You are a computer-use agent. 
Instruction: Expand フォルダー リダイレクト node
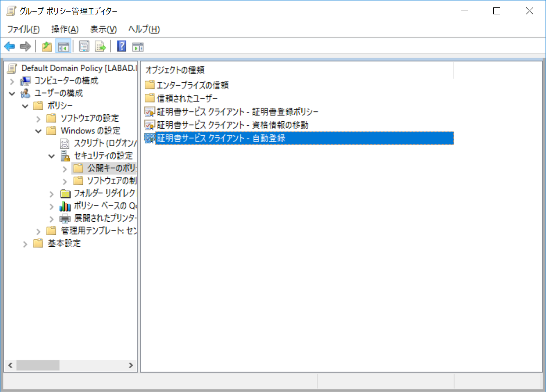pos(51,194)
